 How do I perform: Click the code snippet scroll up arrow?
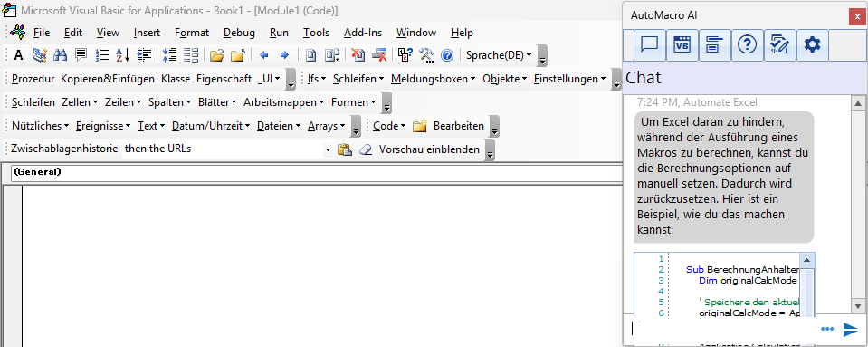point(807,260)
